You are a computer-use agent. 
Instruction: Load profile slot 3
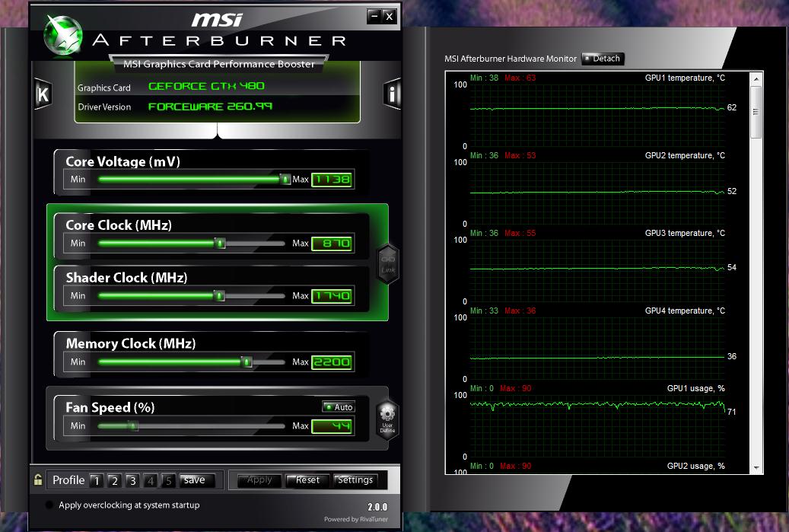(133, 481)
